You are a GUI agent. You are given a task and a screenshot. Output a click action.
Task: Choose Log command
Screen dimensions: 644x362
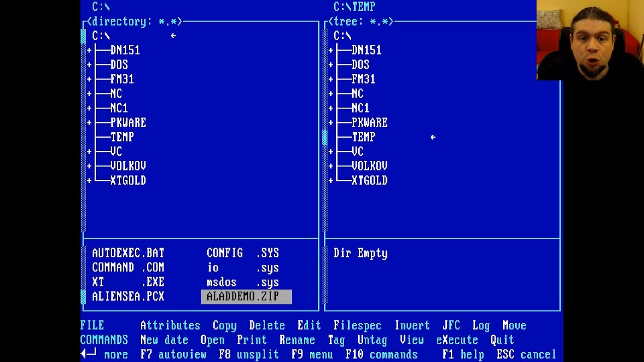pos(481,326)
